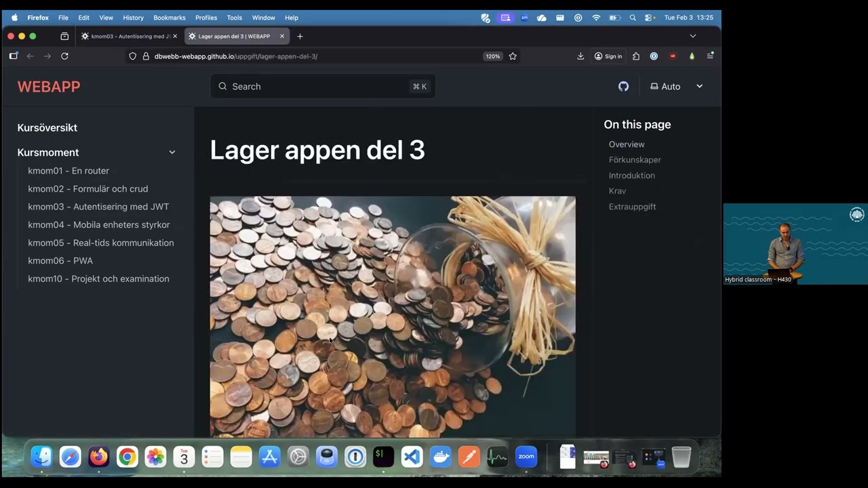Jump to Förkunskaper section
This screenshot has height=488, width=868.
635,160
